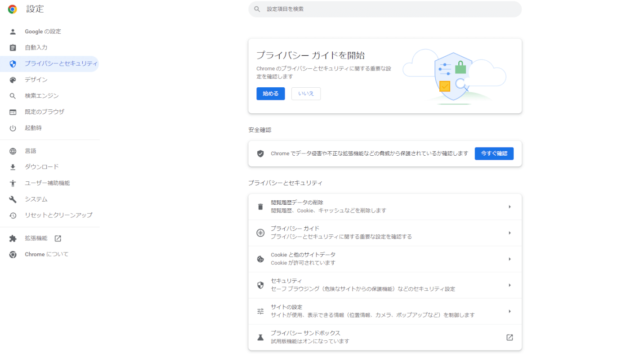Click the trash can icon for 閲覧履歴データの削除
The height and width of the screenshot is (360, 644).
coord(260,207)
